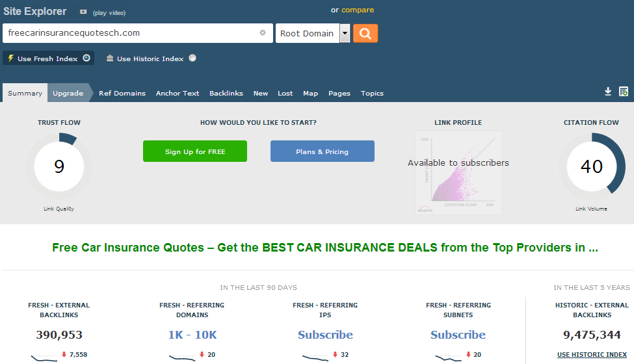
Task: Click the Historic Index building icon
Action: 110,58
